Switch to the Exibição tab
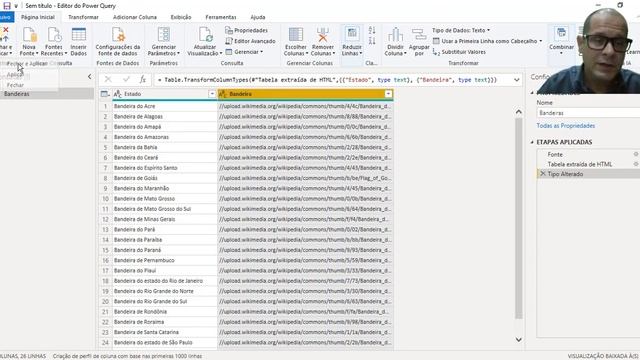 181,17
